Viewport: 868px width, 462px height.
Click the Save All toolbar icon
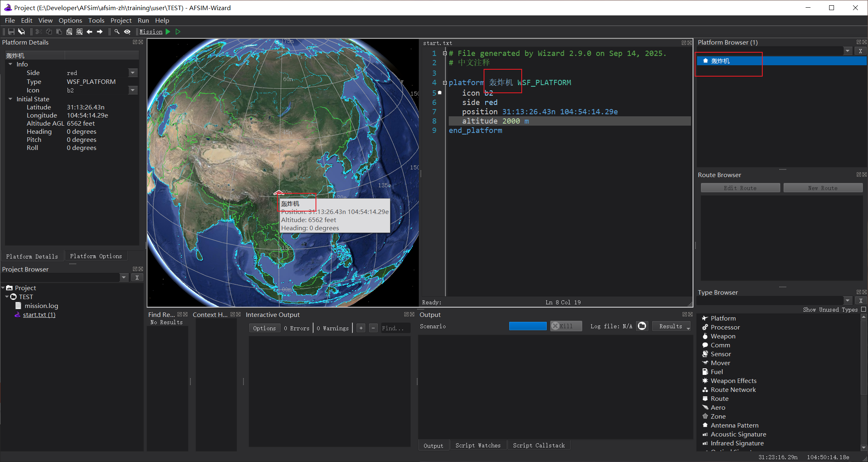(x=21, y=32)
